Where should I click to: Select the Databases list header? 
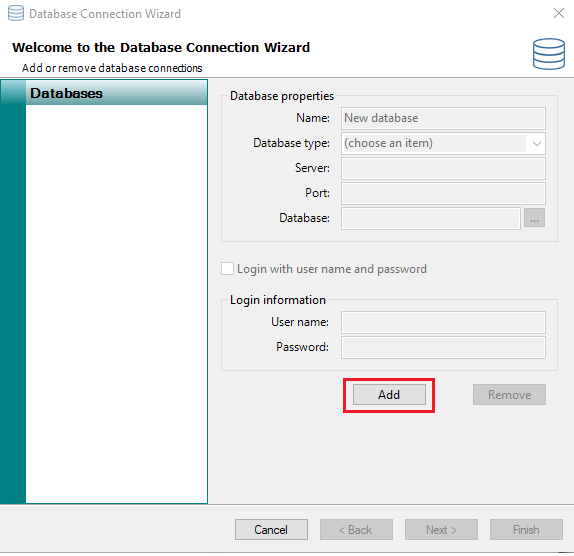click(104, 93)
